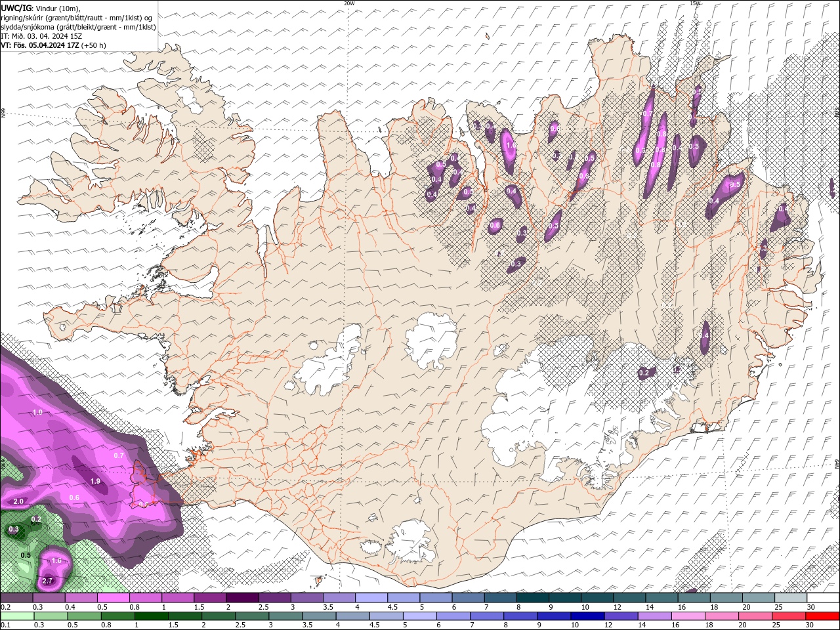Screen dimensions: 840x630
Task: Pick the dark teal snow swatch starting at 8
Action: pyautogui.click(x=533, y=598)
